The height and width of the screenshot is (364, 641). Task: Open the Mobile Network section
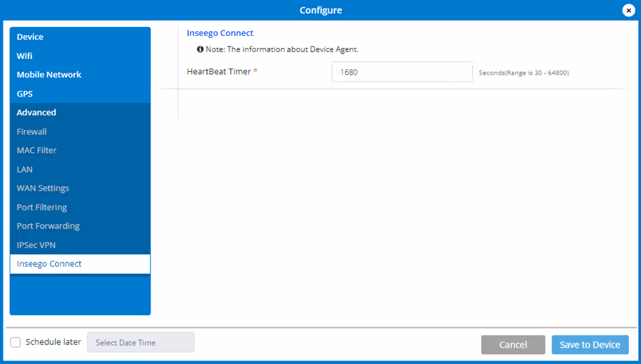80,75
